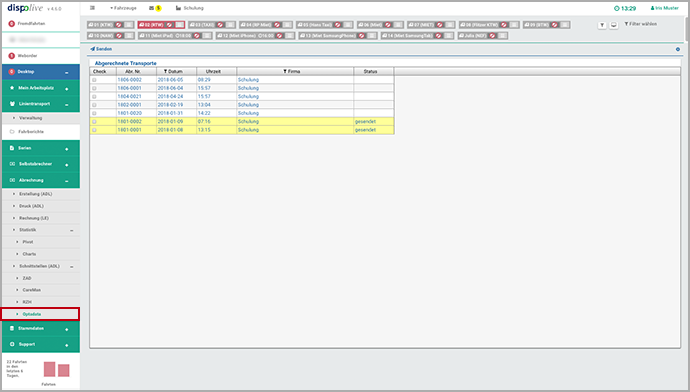
Task: Click the Weborder badge icon in sidebar
Action: click(x=11, y=56)
